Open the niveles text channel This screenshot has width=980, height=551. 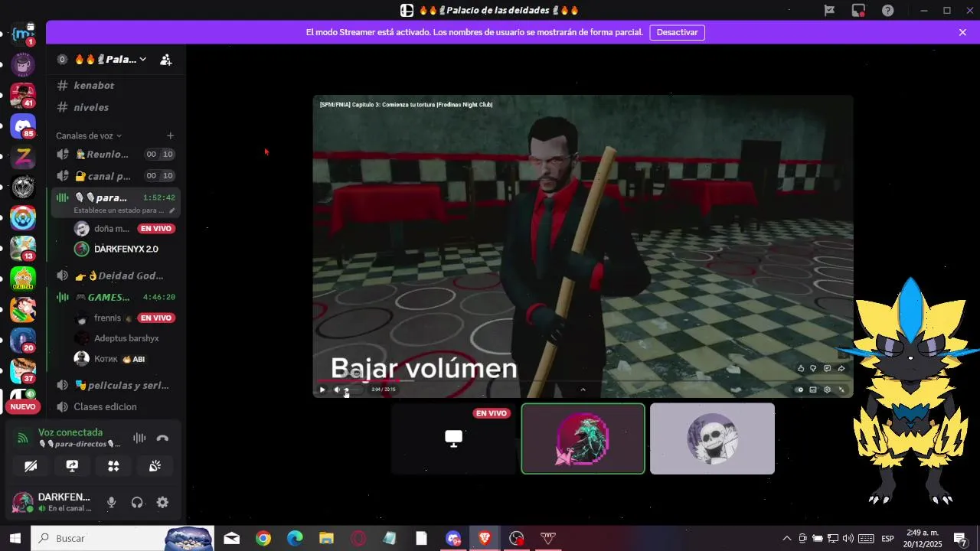tap(115, 108)
